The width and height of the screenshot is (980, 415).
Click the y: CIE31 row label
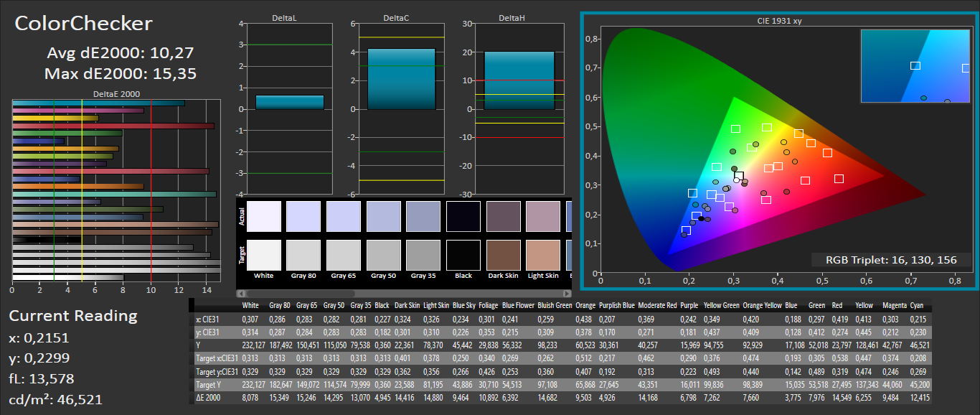(209, 332)
